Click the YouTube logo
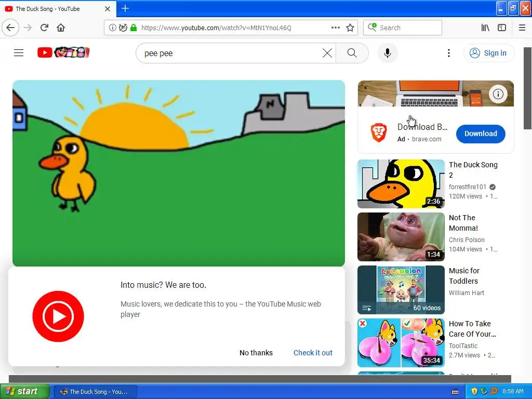Viewport: 532px width, 399px height. pos(63,52)
